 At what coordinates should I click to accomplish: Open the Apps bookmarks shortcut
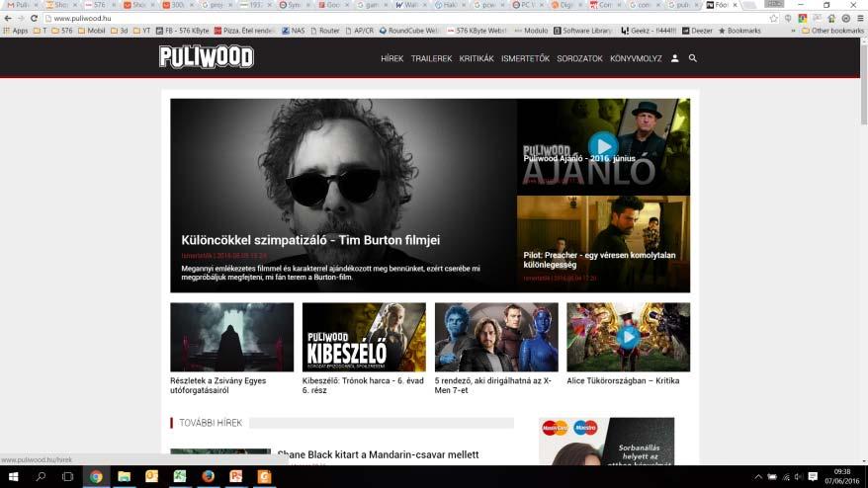16,31
